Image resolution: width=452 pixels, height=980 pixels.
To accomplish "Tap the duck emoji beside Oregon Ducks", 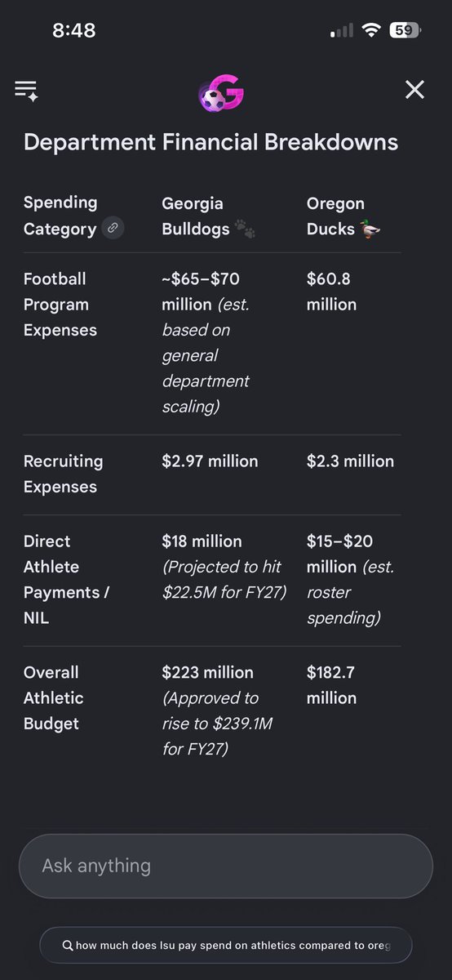I will pyautogui.click(x=370, y=229).
